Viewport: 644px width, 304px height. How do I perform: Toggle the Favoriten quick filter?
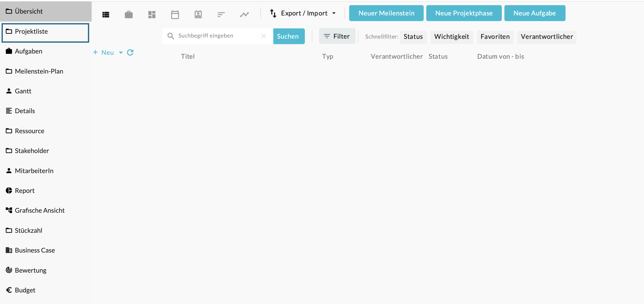point(495,37)
